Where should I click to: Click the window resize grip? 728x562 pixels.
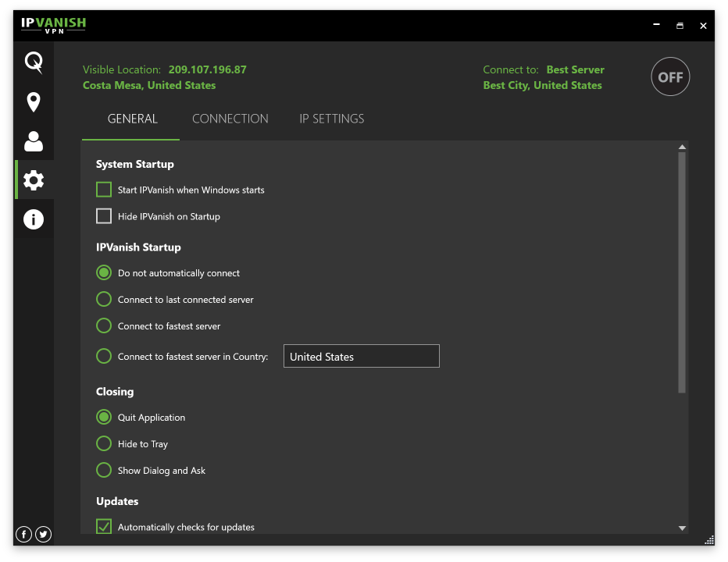coord(709,539)
